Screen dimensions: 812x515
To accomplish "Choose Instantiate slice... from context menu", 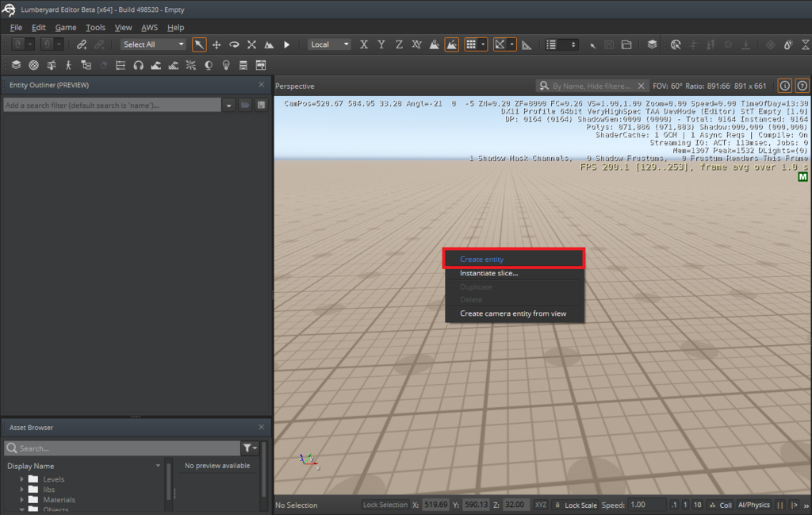I will (x=514, y=273).
